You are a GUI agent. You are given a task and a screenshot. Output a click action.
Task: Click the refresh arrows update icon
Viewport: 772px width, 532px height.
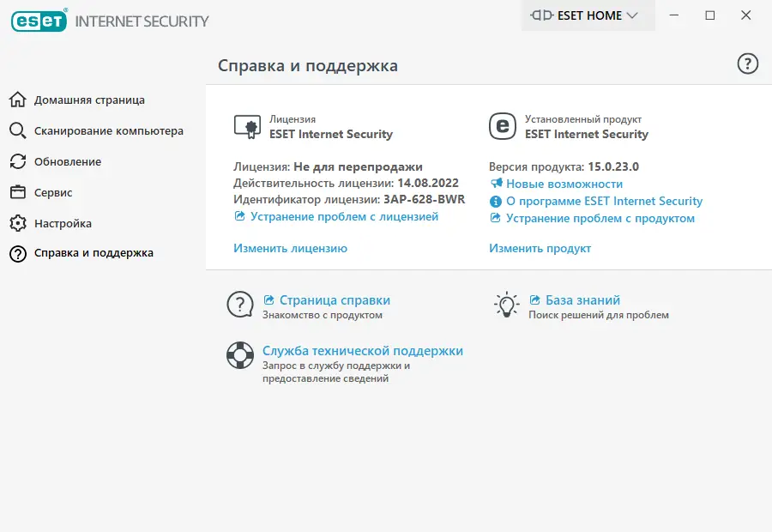[x=18, y=161]
